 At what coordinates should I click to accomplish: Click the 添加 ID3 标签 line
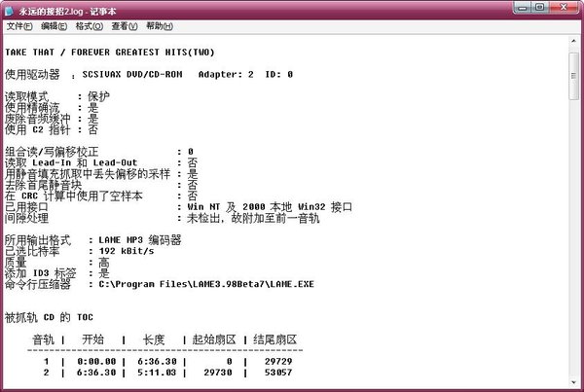pyautogui.click(x=57, y=273)
